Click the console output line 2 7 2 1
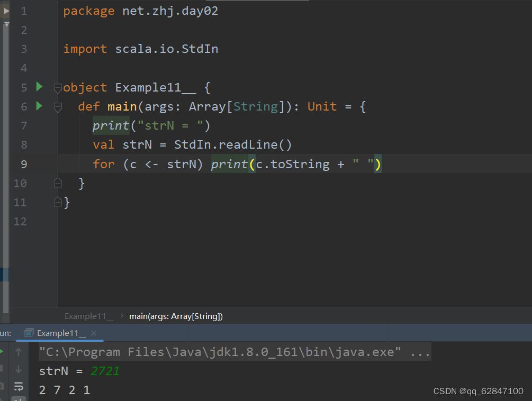 [x=65, y=390]
